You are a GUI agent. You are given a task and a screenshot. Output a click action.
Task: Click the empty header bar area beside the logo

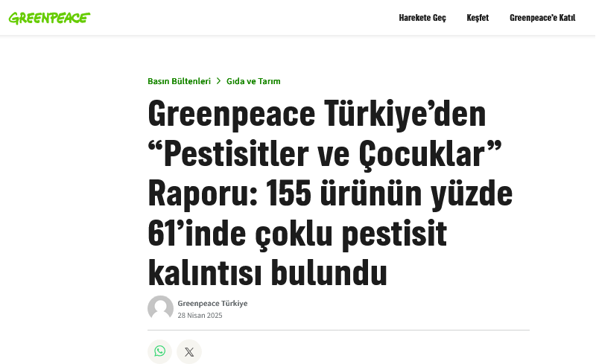coord(238,18)
